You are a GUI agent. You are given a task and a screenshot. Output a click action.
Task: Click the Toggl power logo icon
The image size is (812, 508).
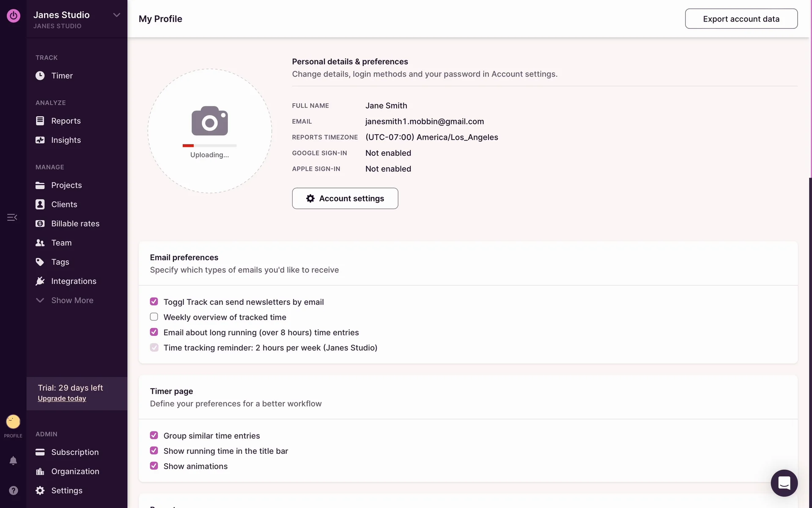[x=13, y=16]
